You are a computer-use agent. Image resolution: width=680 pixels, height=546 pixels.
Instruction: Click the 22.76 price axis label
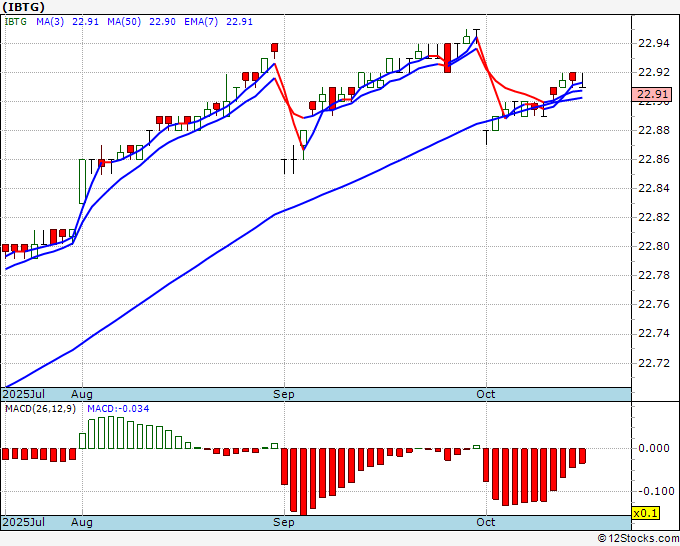coord(654,304)
